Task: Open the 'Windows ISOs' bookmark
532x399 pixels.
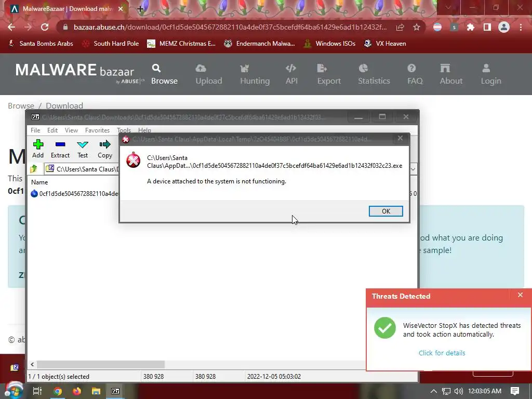Action: click(329, 44)
